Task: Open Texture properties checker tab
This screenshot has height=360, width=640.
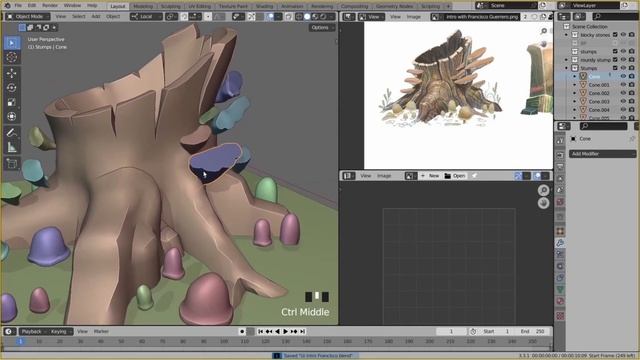Action: [560, 316]
